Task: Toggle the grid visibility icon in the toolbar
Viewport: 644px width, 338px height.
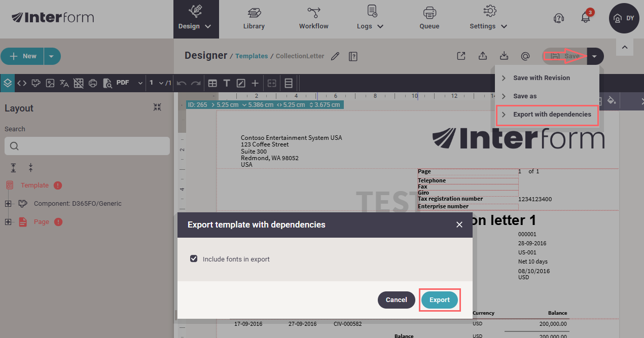Action: click(x=79, y=83)
